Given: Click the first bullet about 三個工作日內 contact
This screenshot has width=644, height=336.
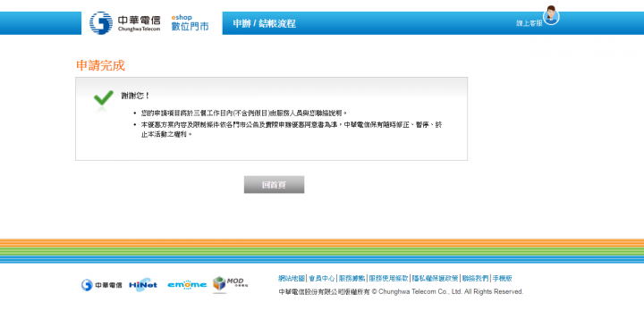Looking at the screenshot, I should [244, 113].
